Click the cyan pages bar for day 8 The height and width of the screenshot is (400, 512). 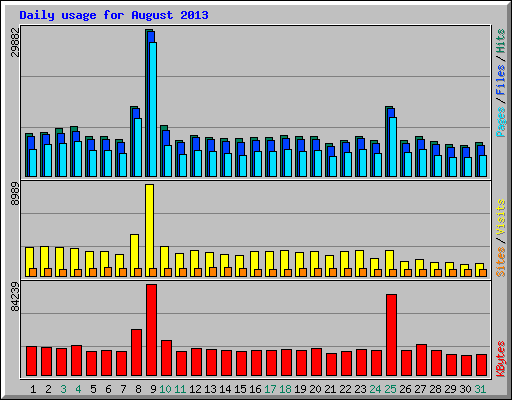(138, 147)
